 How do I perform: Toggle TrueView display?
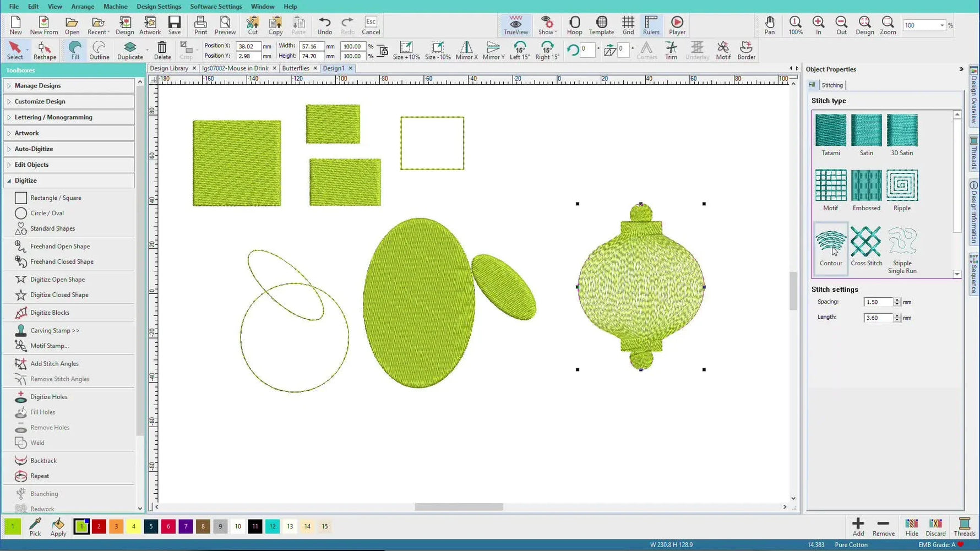coord(515,25)
